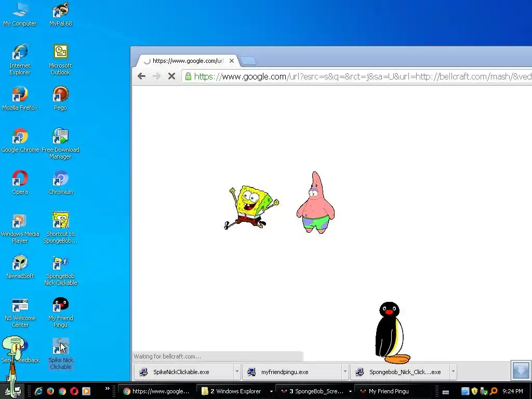Click the NiwradSoft alien icon

[20, 267]
